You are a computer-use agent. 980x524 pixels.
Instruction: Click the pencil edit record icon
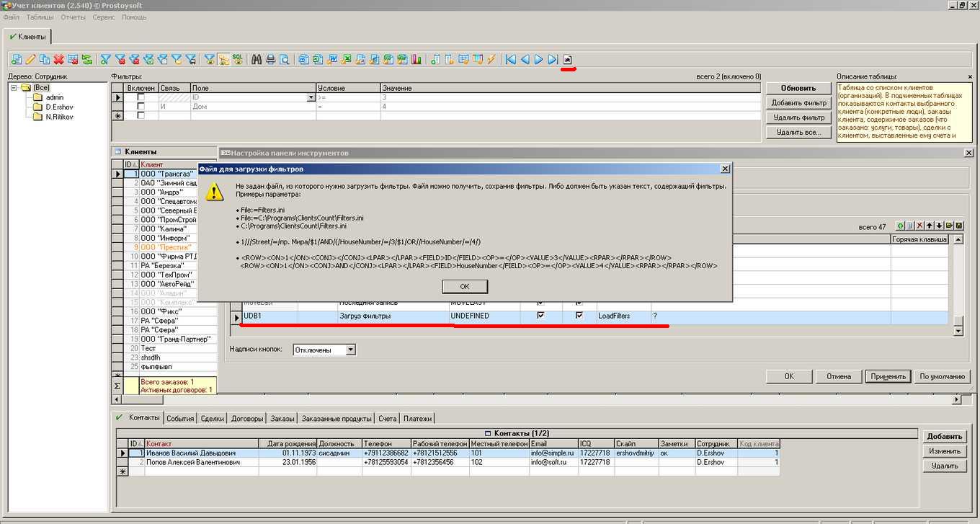click(x=30, y=60)
